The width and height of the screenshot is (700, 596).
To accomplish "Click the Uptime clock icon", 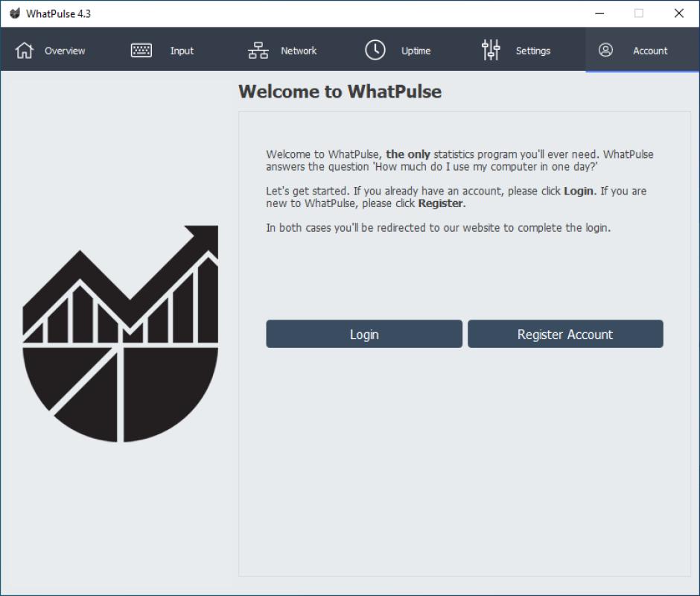I will [x=375, y=50].
